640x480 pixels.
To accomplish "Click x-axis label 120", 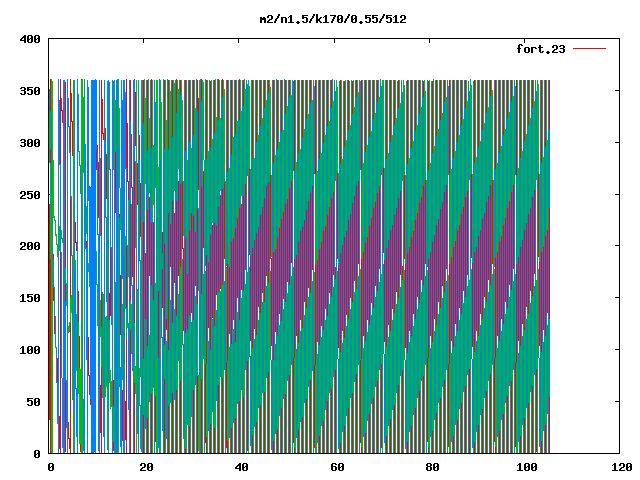I will (x=622, y=467).
